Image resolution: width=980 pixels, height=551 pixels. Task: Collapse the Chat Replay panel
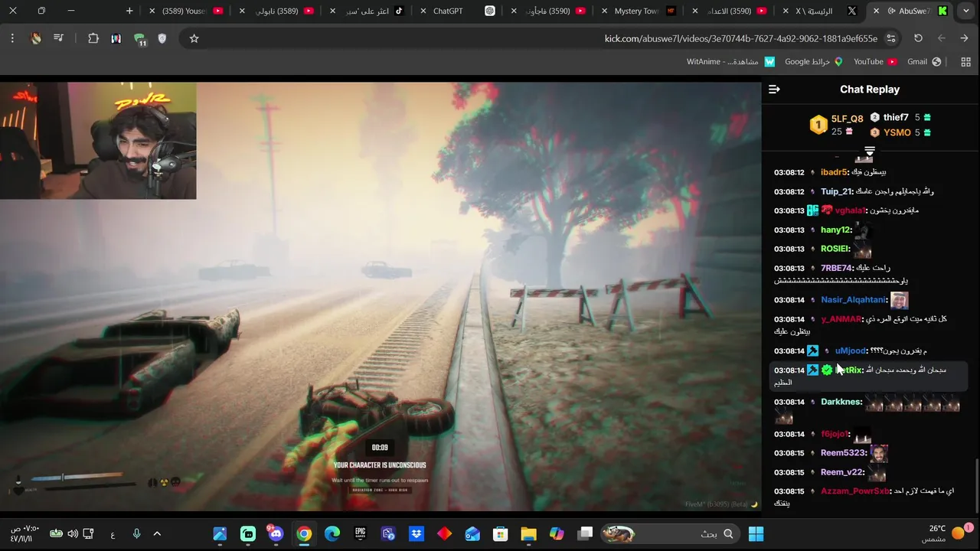tap(774, 90)
